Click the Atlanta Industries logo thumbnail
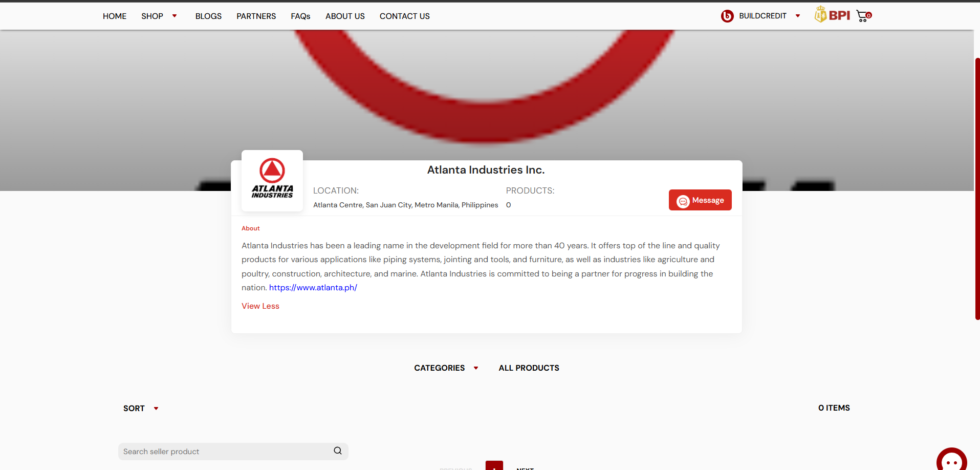 [272, 180]
